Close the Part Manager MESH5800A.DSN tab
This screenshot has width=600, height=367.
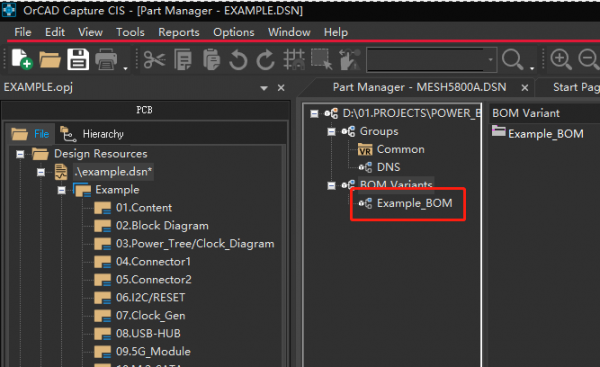(525, 88)
